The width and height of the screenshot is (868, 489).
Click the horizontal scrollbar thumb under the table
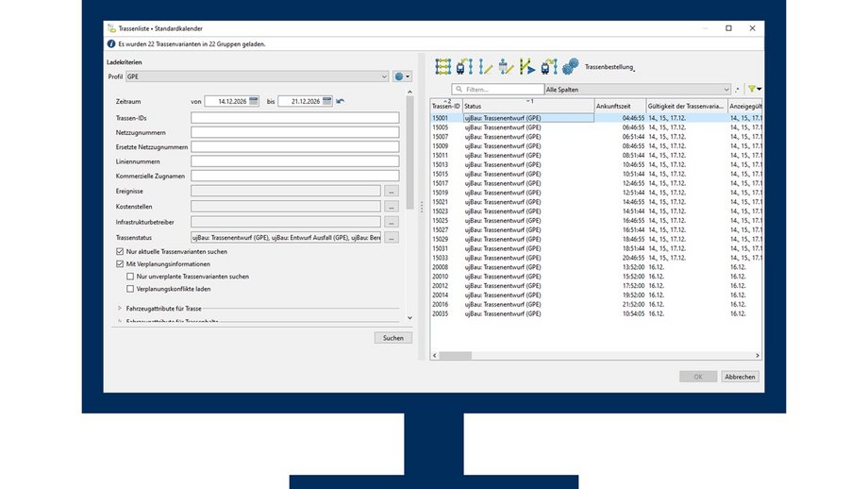(455, 356)
